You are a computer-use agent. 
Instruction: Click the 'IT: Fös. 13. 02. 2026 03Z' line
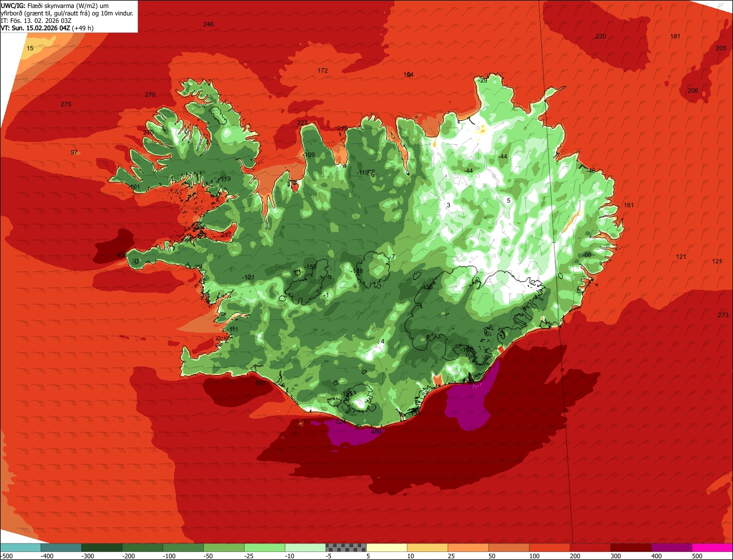click(x=36, y=20)
